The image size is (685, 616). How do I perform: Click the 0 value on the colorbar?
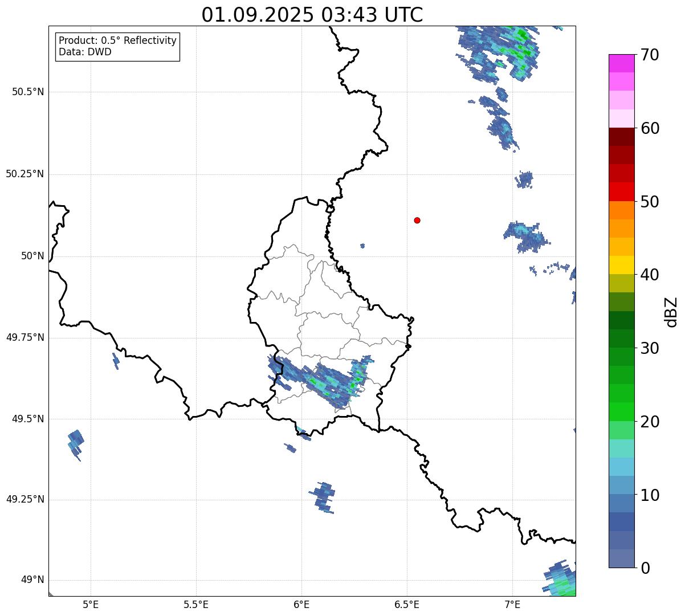tap(645, 568)
